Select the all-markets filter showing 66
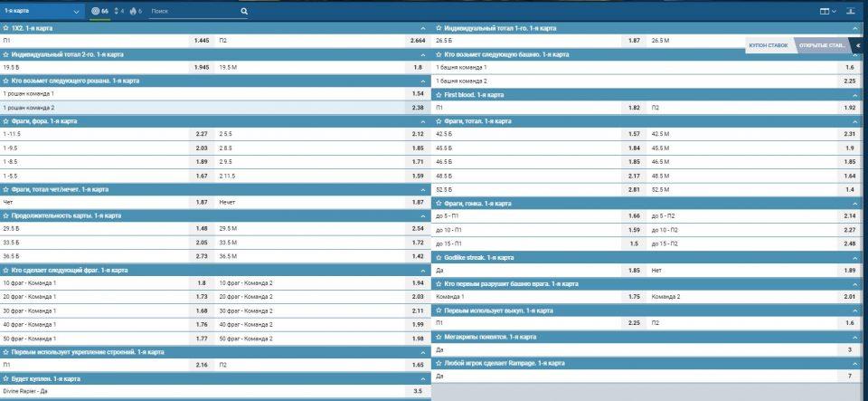This screenshot has height=401, width=868. (x=101, y=12)
